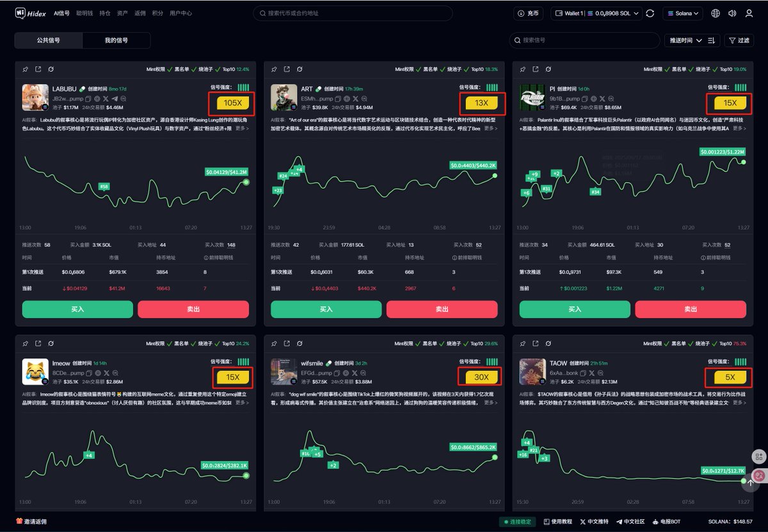Viewport: 768px width, 532px height.
Task: Hide the wifsmile signal card
Action: click(299, 343)
